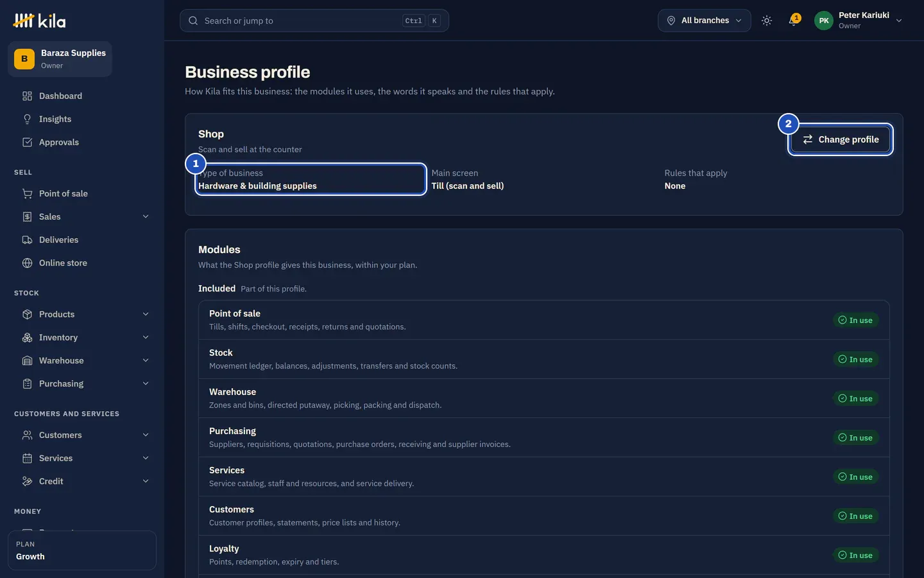The image size is (924, 578).
Task: Click the In use badge for Warehouse
Action: pyautogui.click(x=856, y=399)
